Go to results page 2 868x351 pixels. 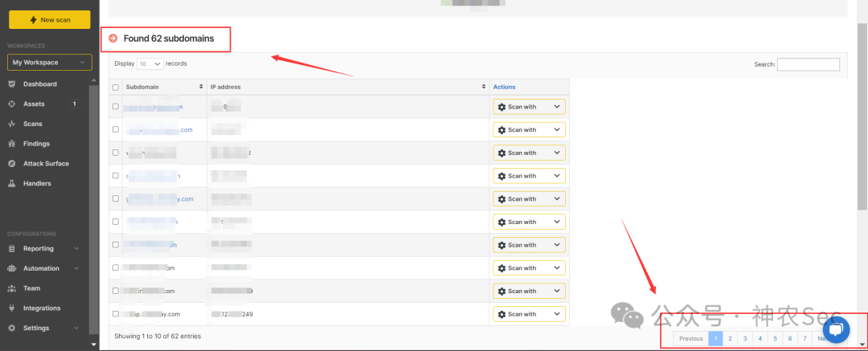tap(730, 339)
